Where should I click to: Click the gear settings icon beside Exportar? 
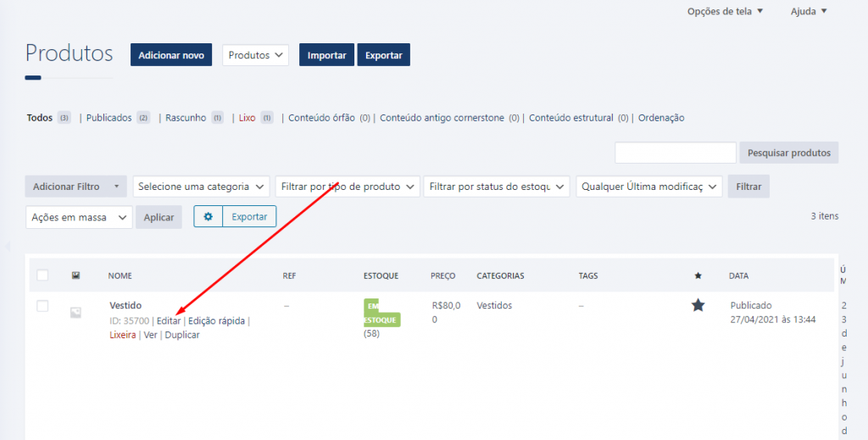[x=209, y=216]
